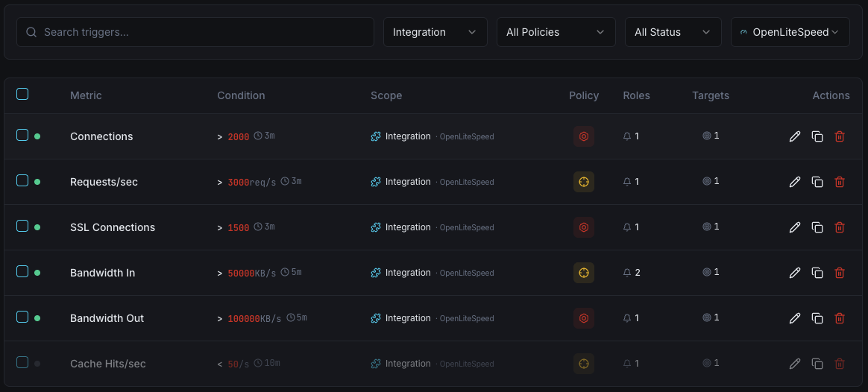Delete the Connections trigger

[x=839, y=136]
